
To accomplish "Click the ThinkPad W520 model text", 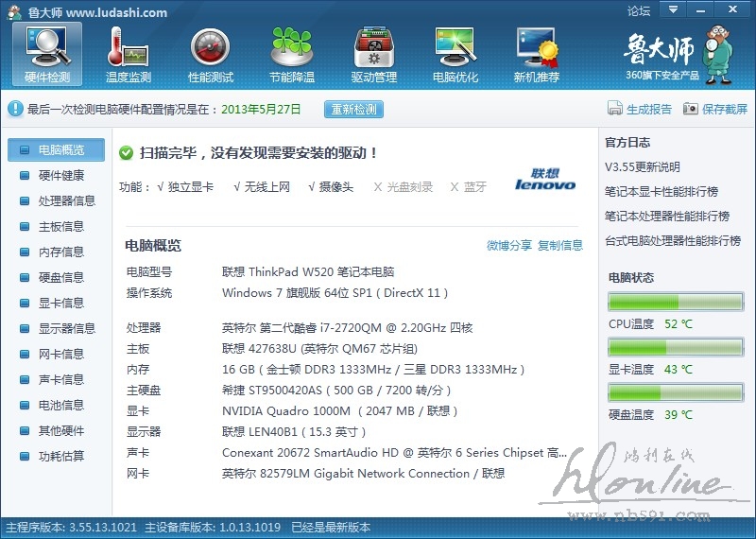I will click(308, 272).
